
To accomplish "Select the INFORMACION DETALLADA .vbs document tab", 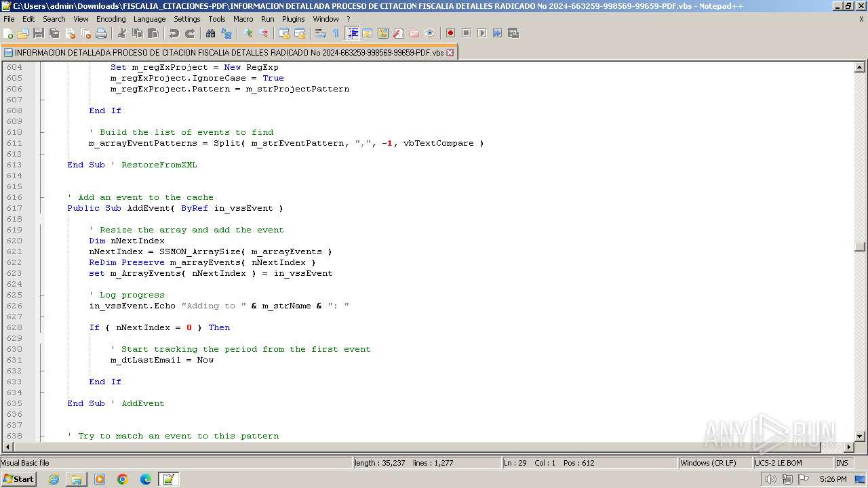I will click(x=228, y=52).
